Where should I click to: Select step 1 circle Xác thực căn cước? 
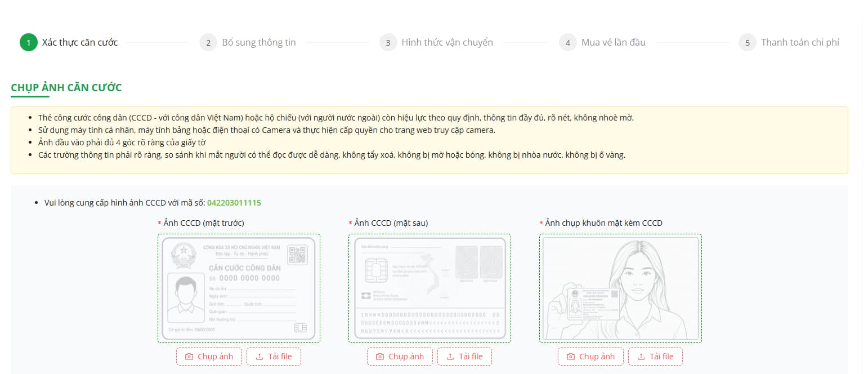[28, 42]
